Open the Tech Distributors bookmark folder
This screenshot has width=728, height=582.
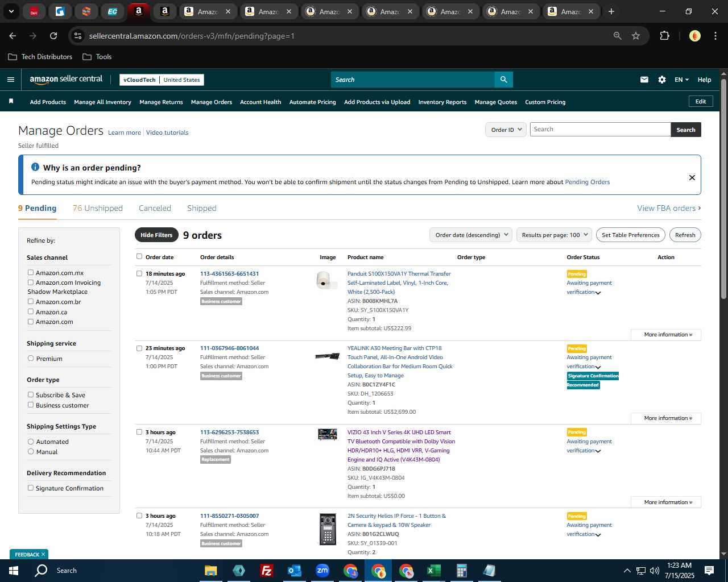point(40,57)
